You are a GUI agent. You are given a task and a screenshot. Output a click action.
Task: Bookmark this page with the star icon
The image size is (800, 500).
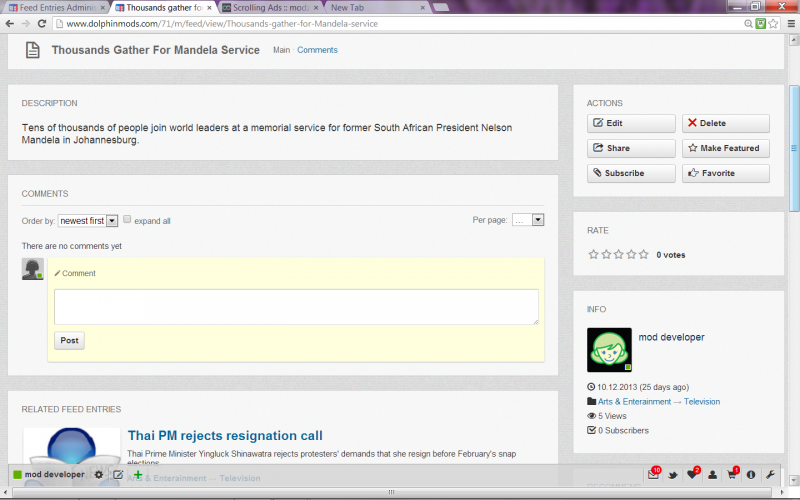point(773,23)
